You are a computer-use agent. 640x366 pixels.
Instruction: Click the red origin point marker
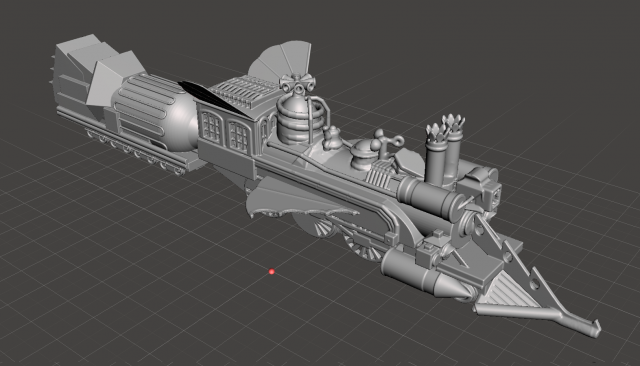[272, 271]
